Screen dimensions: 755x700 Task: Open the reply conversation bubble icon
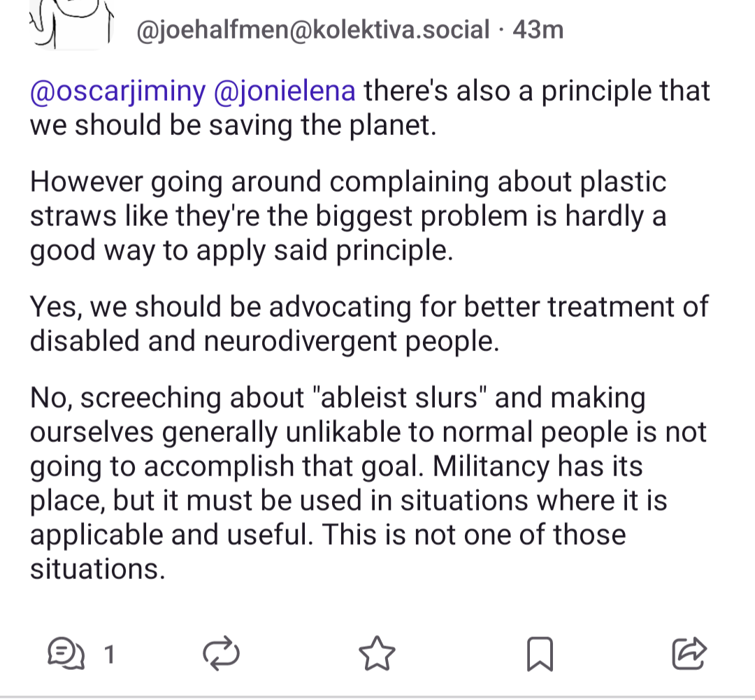(66, 653)
